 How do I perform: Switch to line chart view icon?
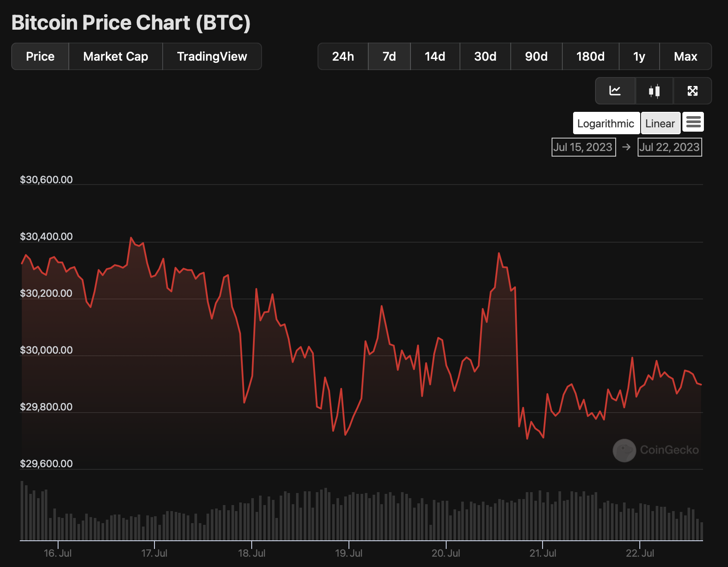click(x=615, y=91)
